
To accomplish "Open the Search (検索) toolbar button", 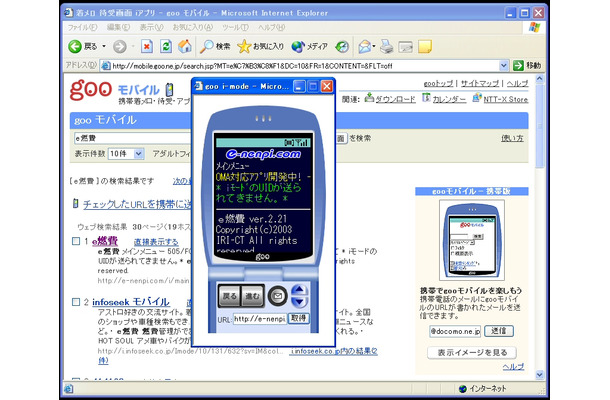I will click(215, 47).
